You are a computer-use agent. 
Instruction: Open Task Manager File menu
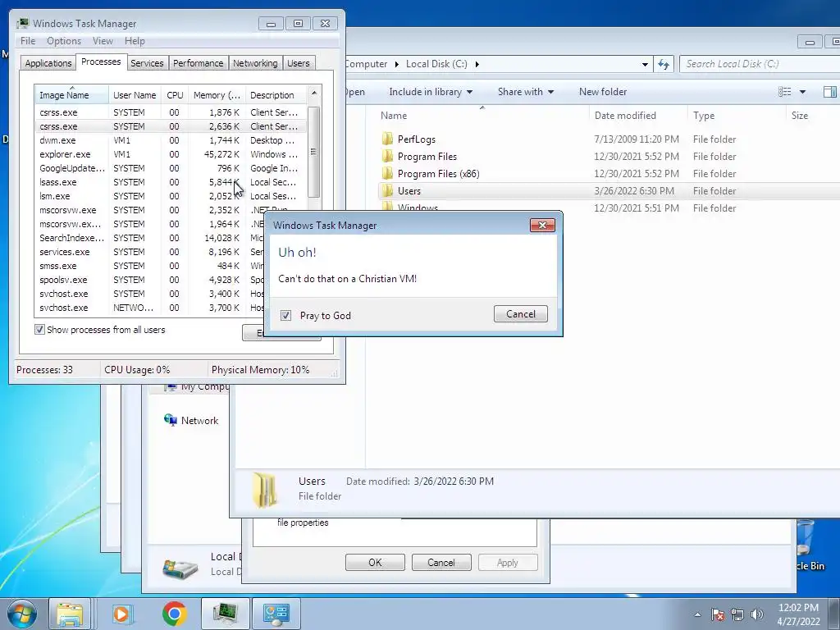28,41
